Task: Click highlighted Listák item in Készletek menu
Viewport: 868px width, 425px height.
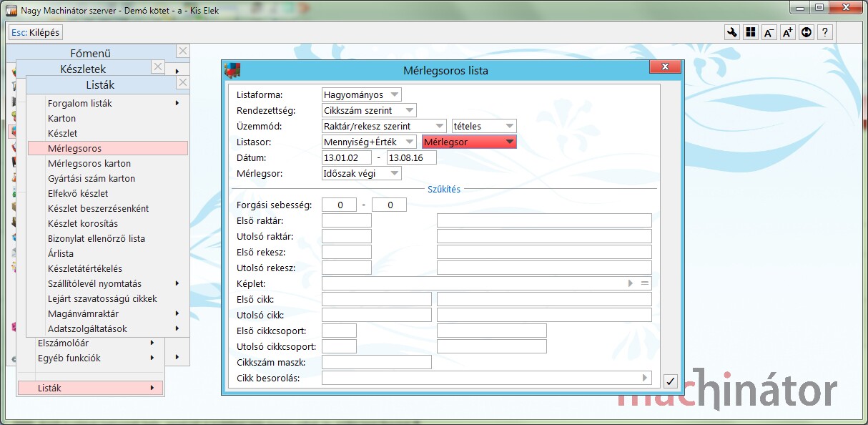Action: (90, 388)
